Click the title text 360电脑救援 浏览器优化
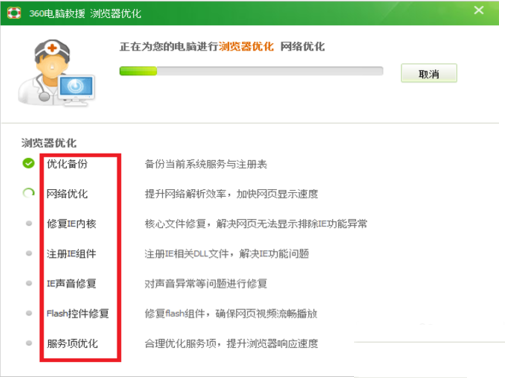Image resolution: width=505 pixels, height=378 pixels. [85, 13]
